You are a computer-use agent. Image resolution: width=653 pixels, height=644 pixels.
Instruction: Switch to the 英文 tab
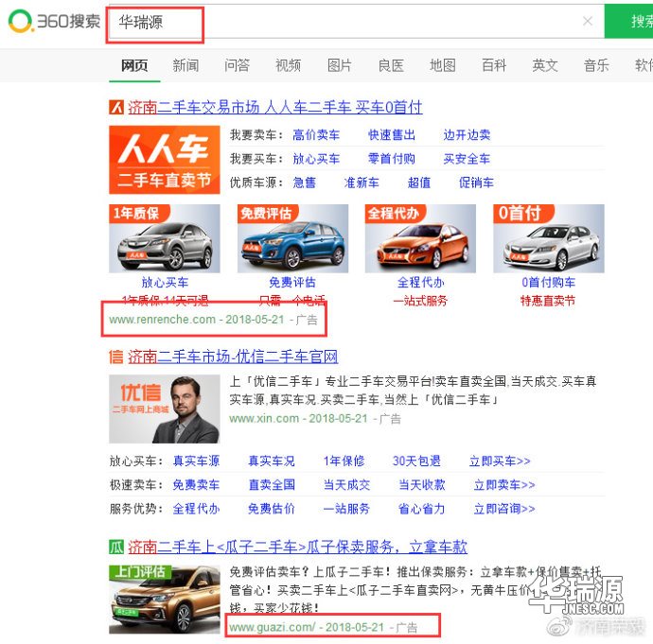(x=545, y=65)
